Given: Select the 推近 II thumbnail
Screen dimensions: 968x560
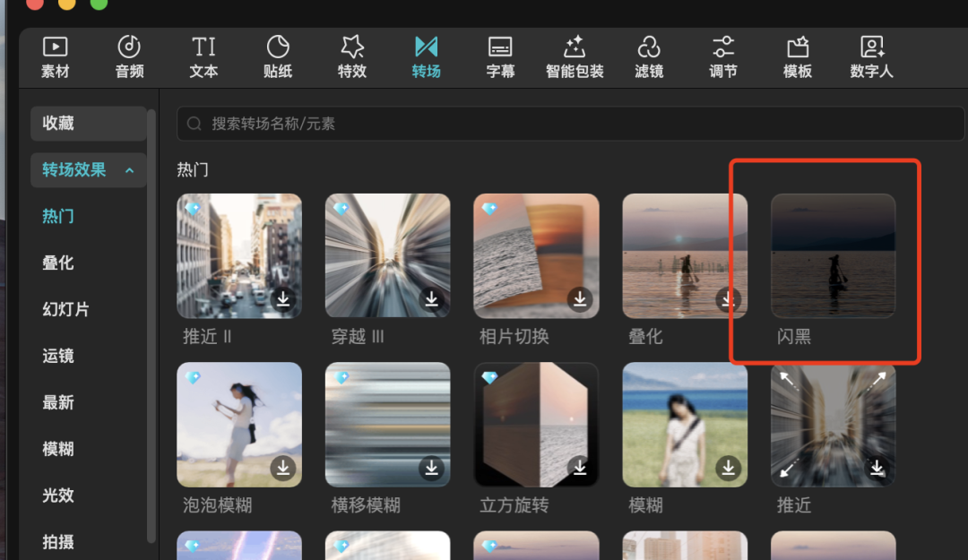Looking at the screenshot, I should [x=239, y=256].
